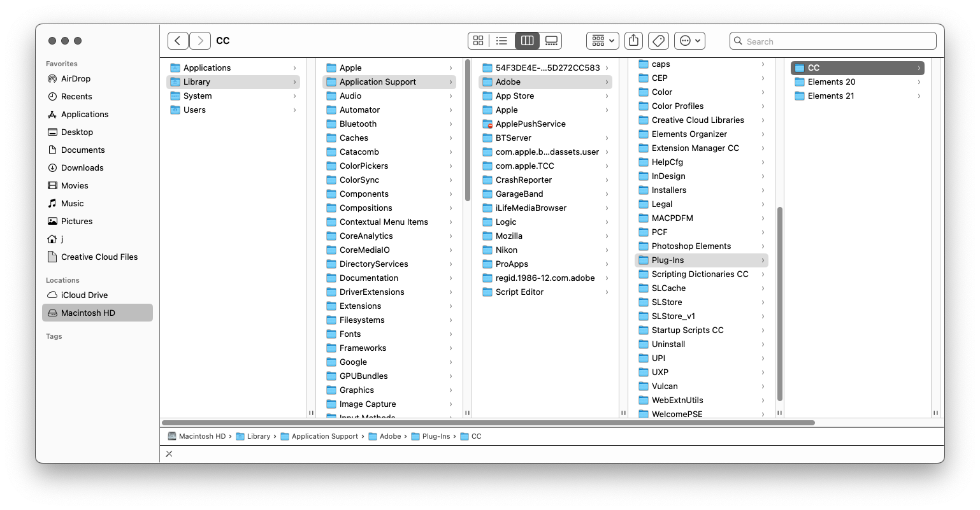This screenshot has height=510, width=980.
Task: Select the Audio folder
Action: (x=389, y=96)
